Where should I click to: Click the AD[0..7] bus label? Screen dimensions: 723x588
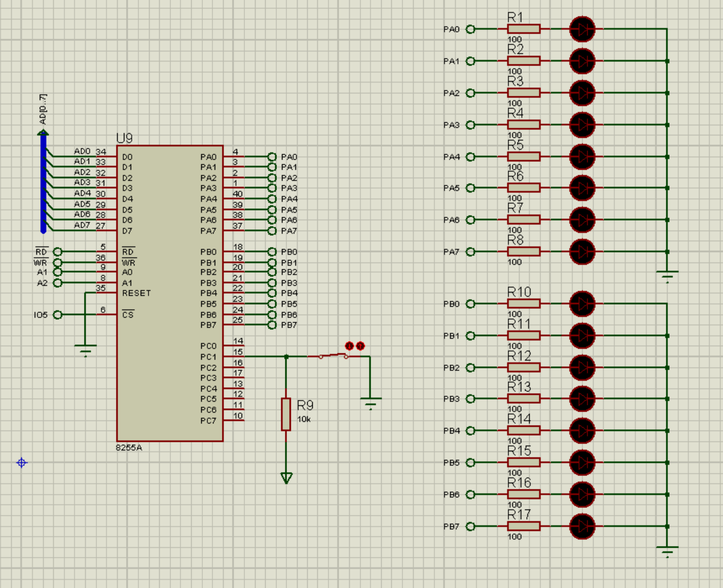[43, 109]
